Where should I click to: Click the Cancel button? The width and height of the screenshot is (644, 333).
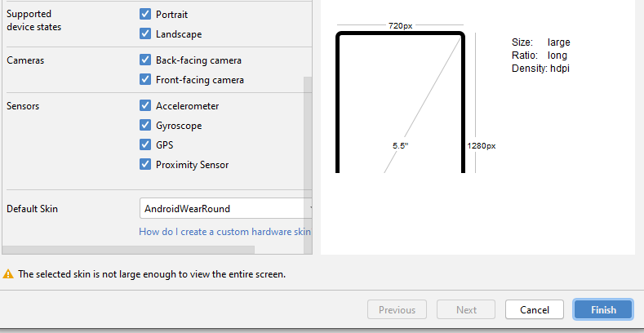pos(535,309)
